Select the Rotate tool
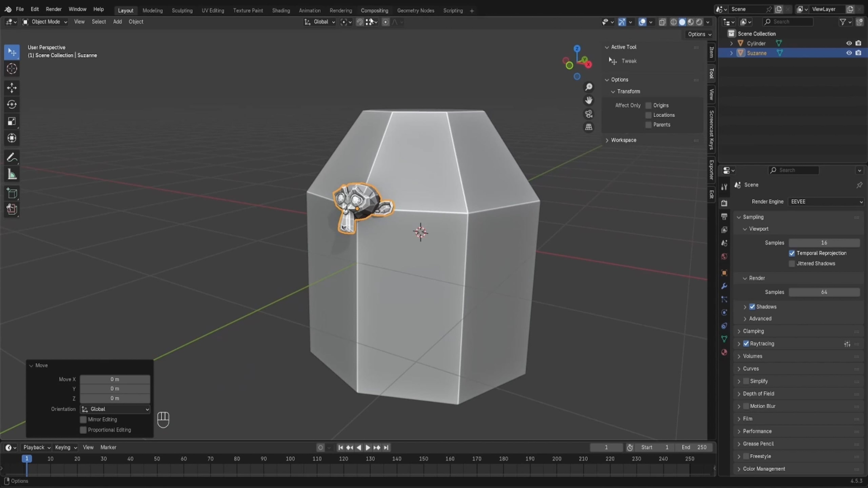Screen dimensions: 868x488 tap(12, 104)
